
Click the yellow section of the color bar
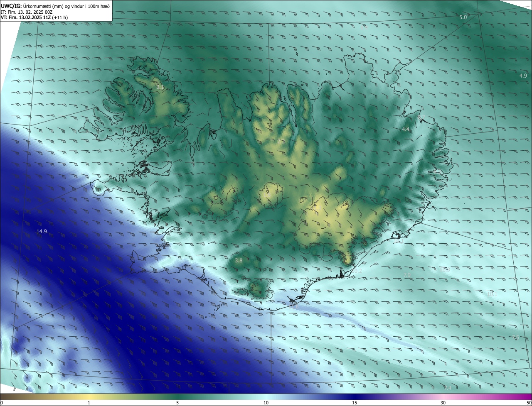click(x=89, y=396)
